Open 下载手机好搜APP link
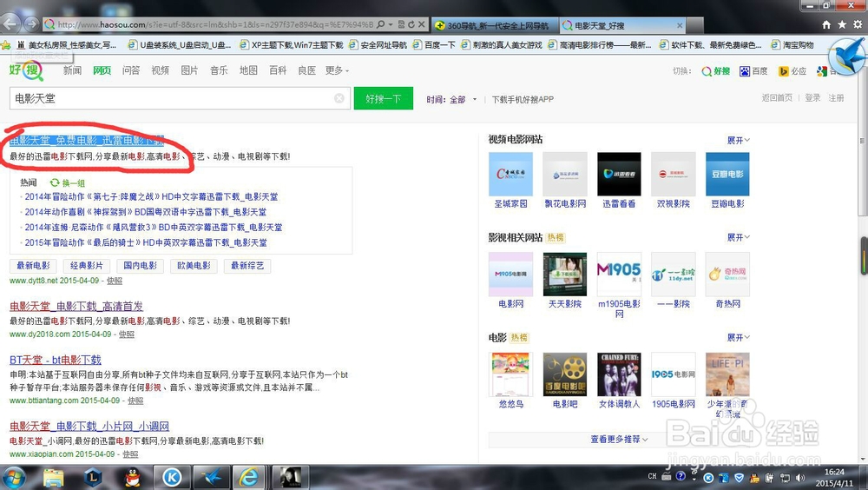Screen dimensions: 868x490 [x=523, y=99]
